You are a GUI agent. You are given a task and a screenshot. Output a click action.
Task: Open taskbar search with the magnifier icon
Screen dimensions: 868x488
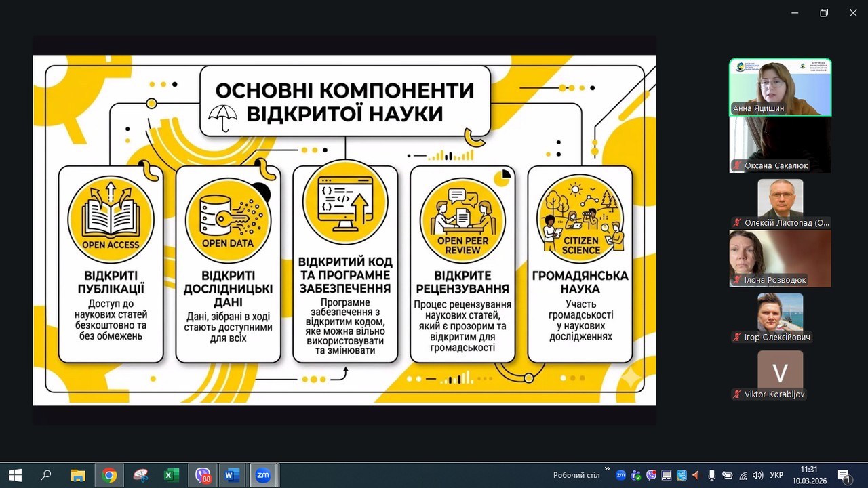point(46,475)
